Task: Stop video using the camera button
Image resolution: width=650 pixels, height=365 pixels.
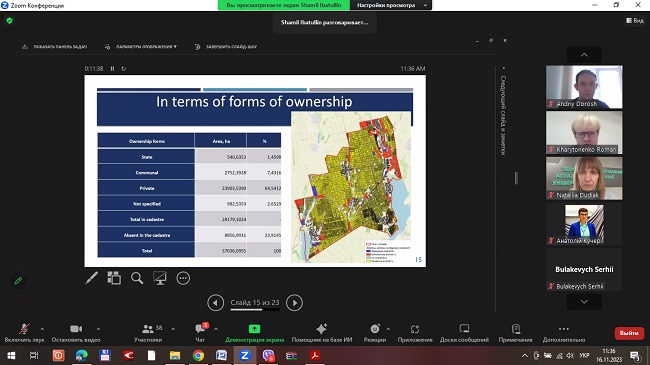Action: 76,333
